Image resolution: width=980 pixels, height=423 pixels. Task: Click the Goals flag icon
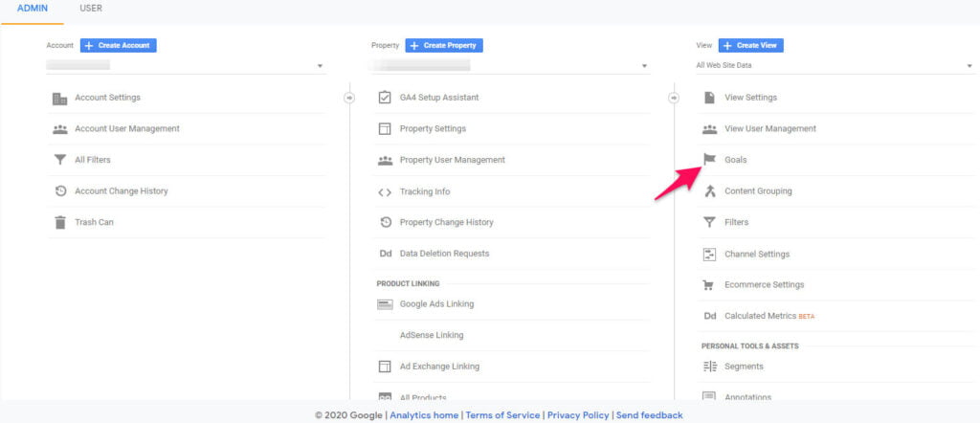(709, 160)
